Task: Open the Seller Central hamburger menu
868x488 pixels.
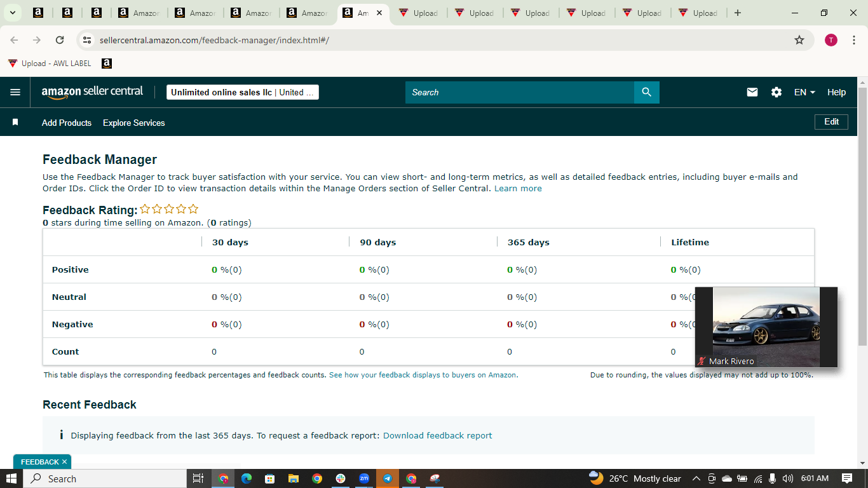Action: tap(15, 92)
